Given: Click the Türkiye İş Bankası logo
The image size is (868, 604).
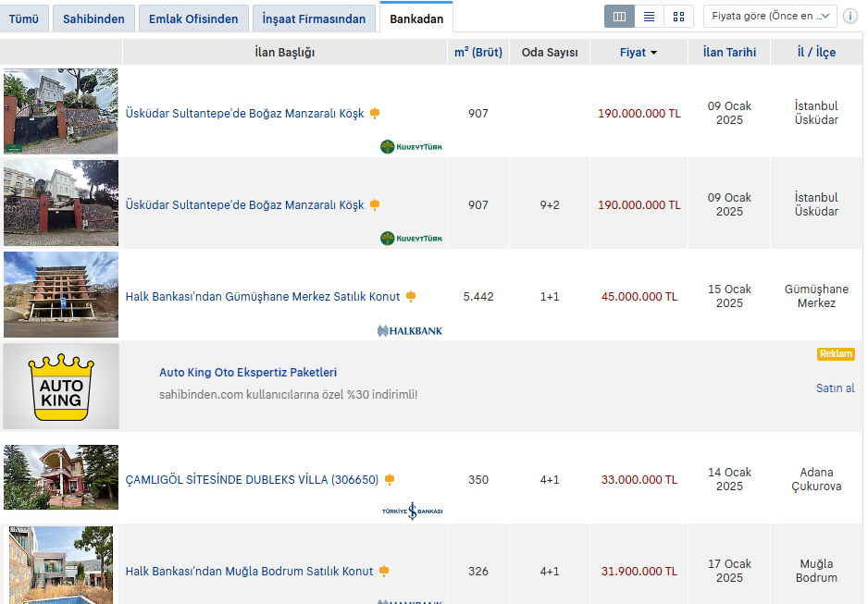Looking at the screenshot, I should coord(412,511).
